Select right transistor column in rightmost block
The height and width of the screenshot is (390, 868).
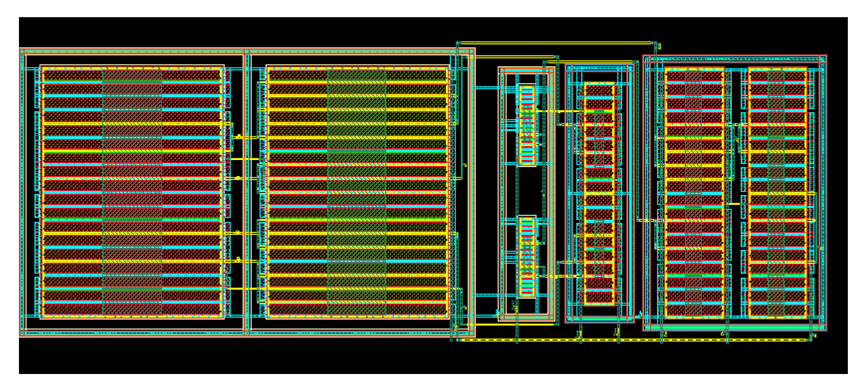pyautogui.click(x=777, y=193)
